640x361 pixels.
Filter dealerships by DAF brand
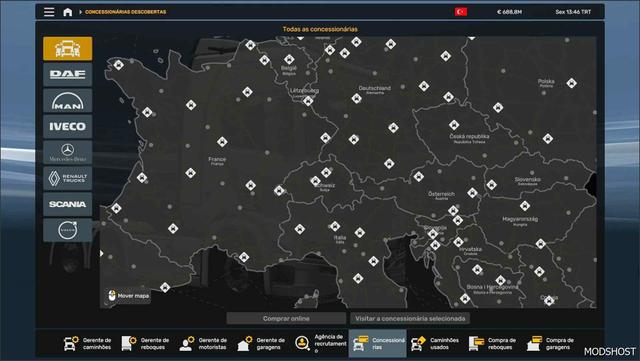[x=68, y=74]
